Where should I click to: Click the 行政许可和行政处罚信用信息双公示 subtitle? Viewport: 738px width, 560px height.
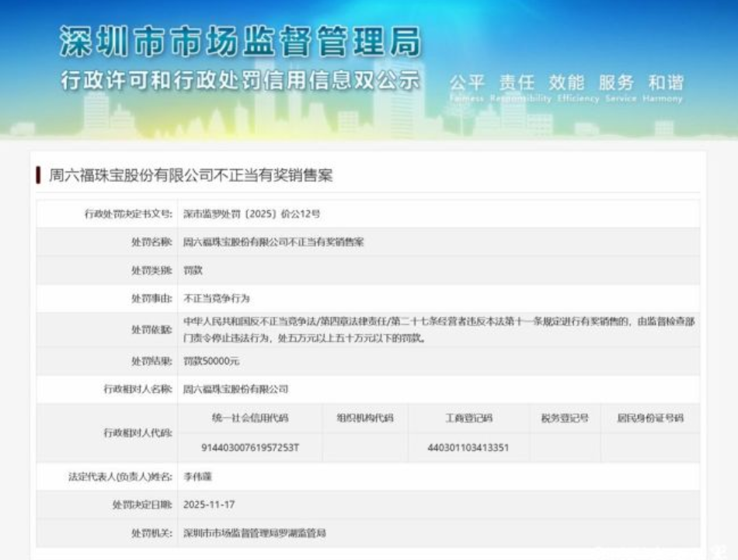240,80
